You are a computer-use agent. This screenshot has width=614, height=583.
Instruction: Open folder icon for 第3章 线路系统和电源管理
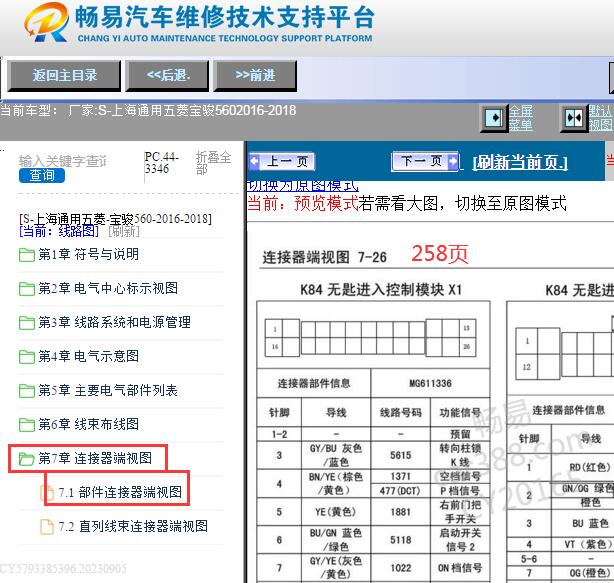27,323
